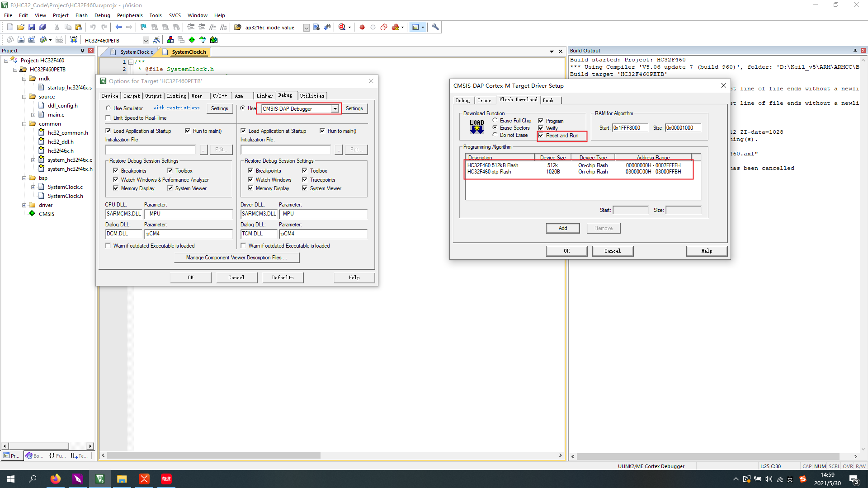868x488 pixels.
Task: Start debug session magnifier icon
Action: pyautogui.click(x=342, y=27)
